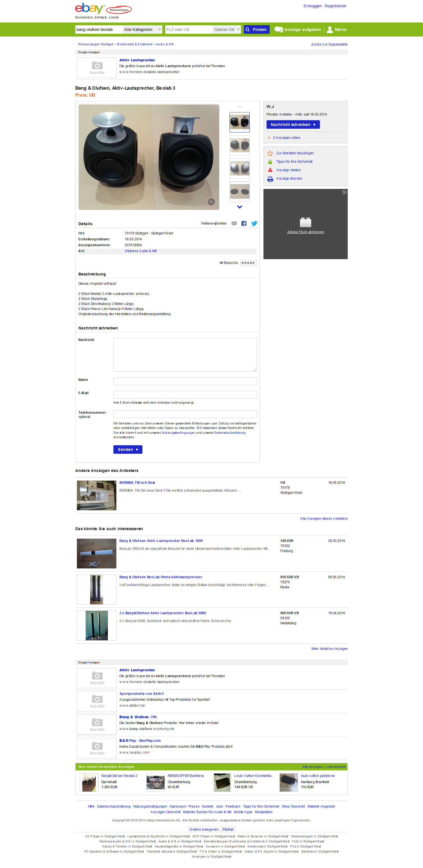
Task: Share listing via email envelope icon
Action: (234, 223)
